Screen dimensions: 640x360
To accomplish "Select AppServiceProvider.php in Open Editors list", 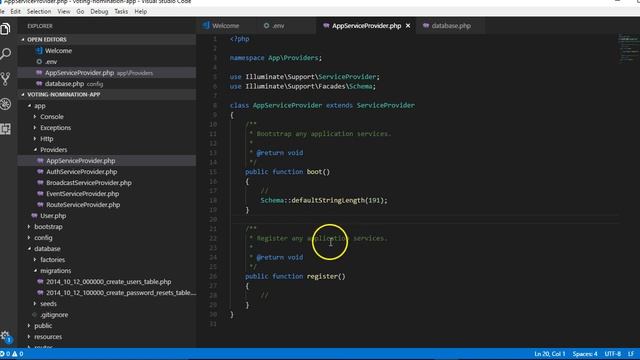I will click(107, 73).
